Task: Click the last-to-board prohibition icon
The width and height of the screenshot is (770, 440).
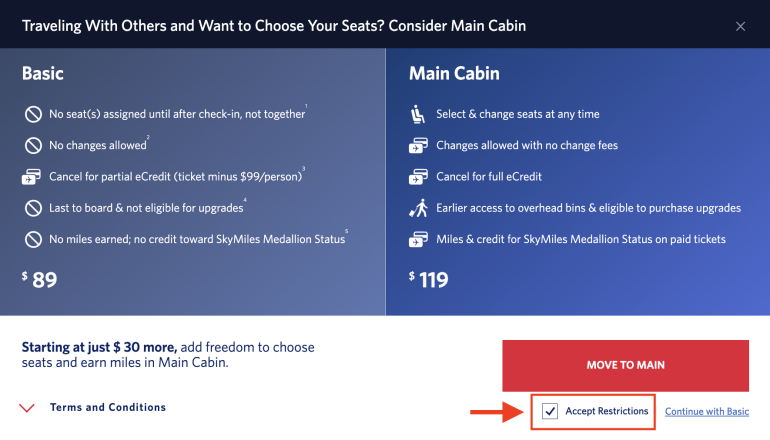Action: (31, 209)
